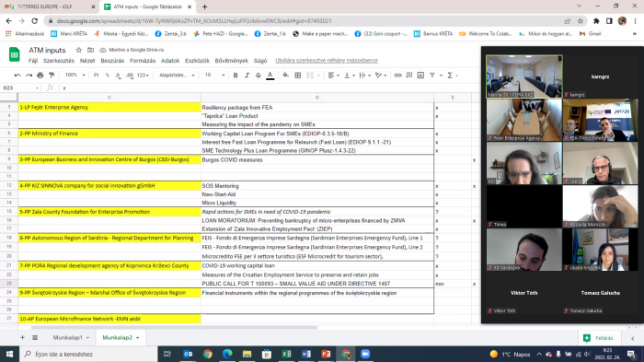The width and height of the screenshot is (644, 362).
Task: Insert a chart from the toolbar
Action: [420, 76]
